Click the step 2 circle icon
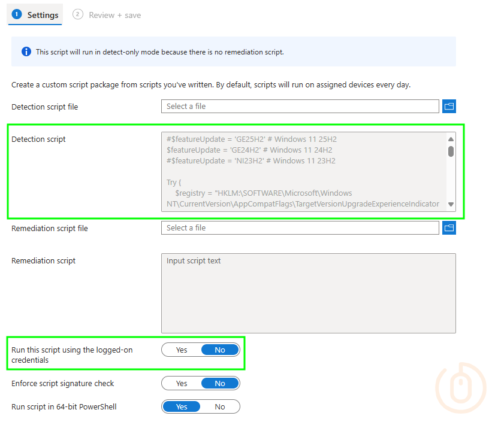The image size is (504, 431). [x=78, y=14]
